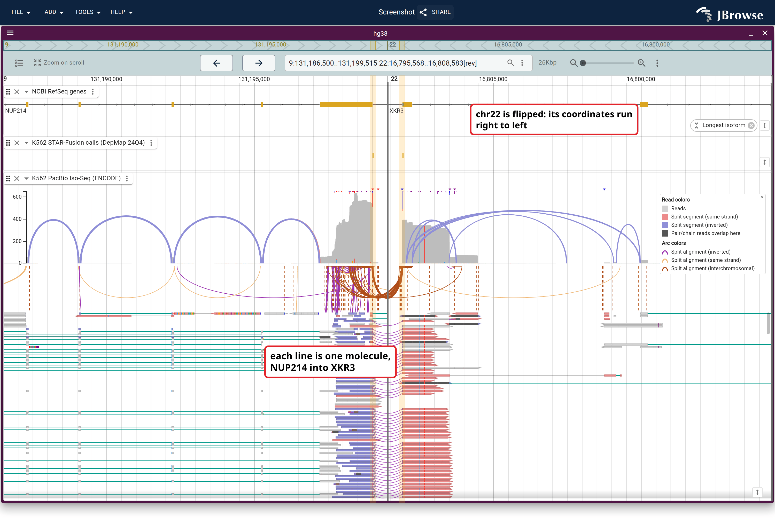The width and height of the screenshot is (775, 532).
Task: Close the K562 STAR-Fusion calls track
Action: [x=17, y=143]
